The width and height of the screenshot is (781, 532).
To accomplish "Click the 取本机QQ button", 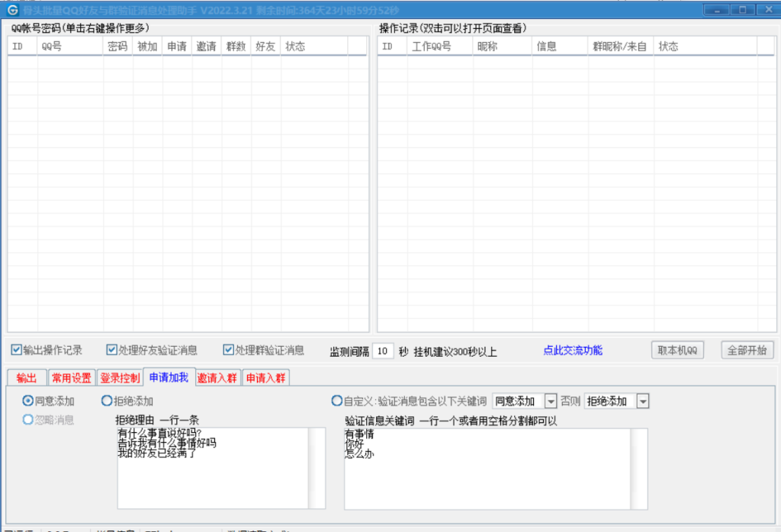I will click(677, 351).
